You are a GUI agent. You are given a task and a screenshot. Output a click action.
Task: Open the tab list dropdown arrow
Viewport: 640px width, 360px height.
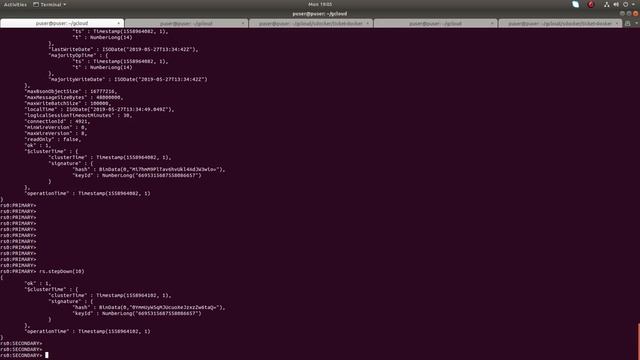(636, 23)
